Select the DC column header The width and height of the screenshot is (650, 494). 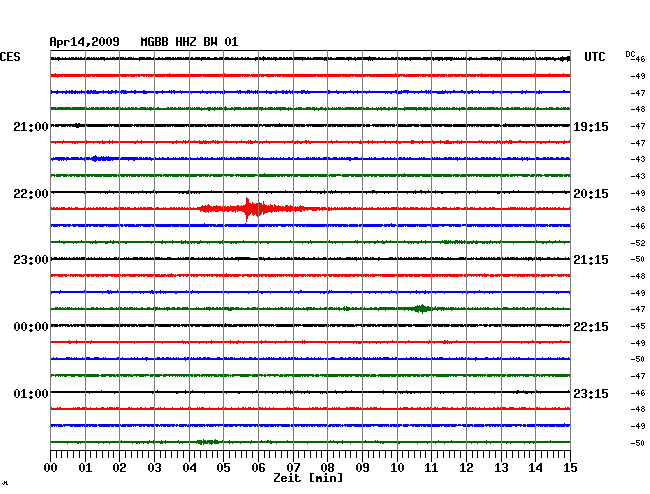point(630,54)
